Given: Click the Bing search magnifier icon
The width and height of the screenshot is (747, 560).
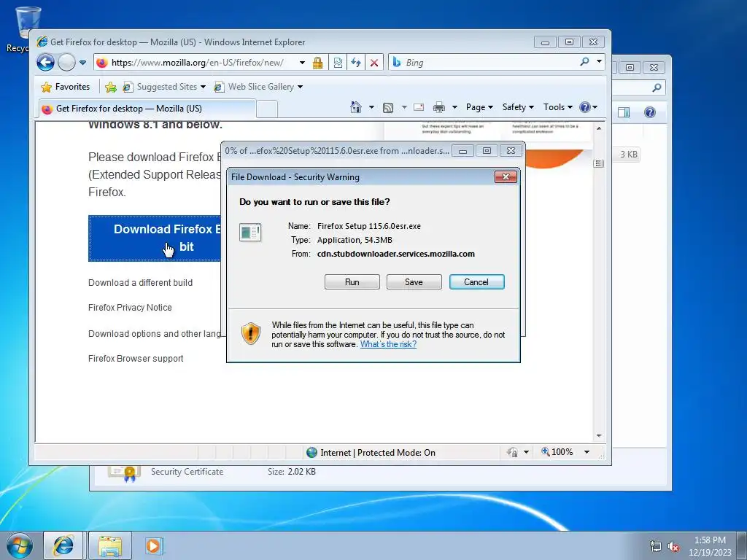Looking at the screenshot, I should click(x=584, y=61).
